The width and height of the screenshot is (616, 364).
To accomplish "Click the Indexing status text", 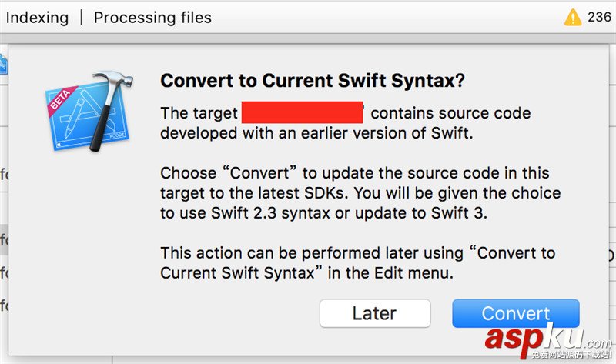I will tap(37, 17).
